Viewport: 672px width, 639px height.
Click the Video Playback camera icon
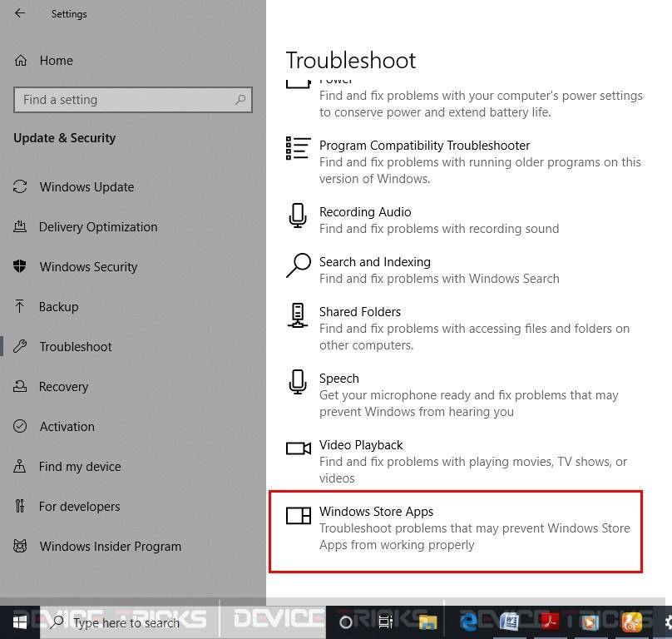298,448
